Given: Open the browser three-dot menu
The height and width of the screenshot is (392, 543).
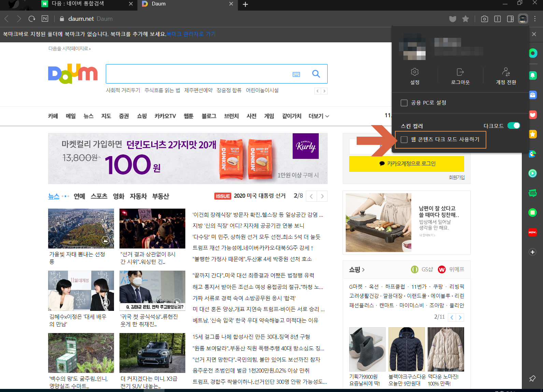Looking at the screenshot, I should pos(535,19).
